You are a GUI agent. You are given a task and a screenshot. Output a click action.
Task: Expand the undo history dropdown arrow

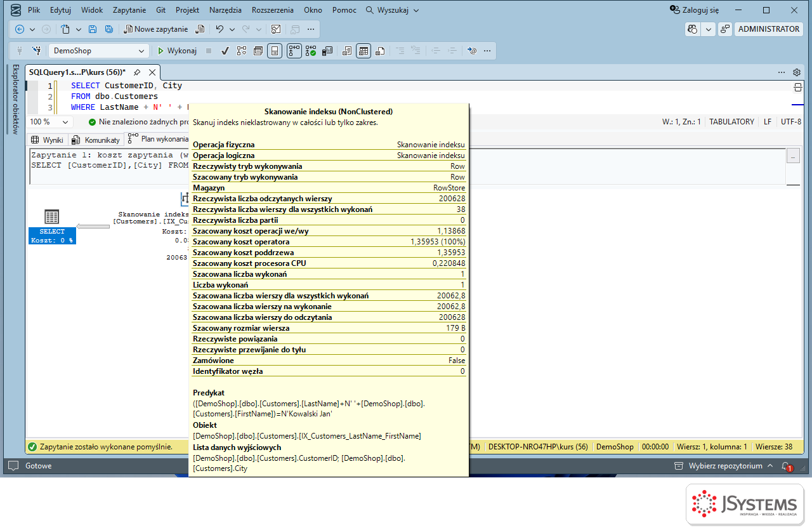[x=232, y=29]
